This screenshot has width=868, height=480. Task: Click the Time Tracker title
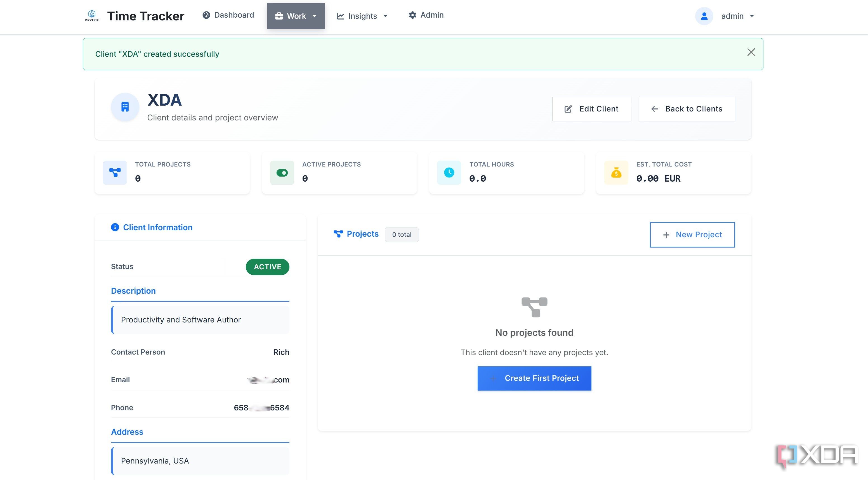(146, 16)
